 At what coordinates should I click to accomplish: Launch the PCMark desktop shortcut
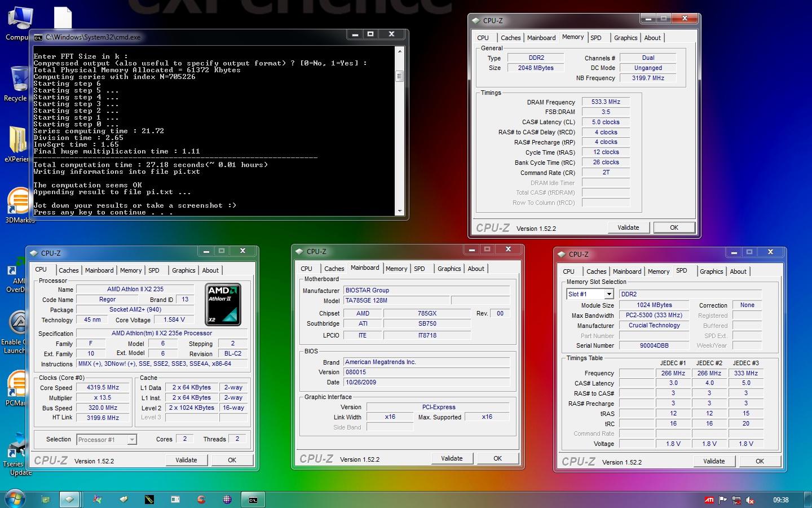point(17,388)
